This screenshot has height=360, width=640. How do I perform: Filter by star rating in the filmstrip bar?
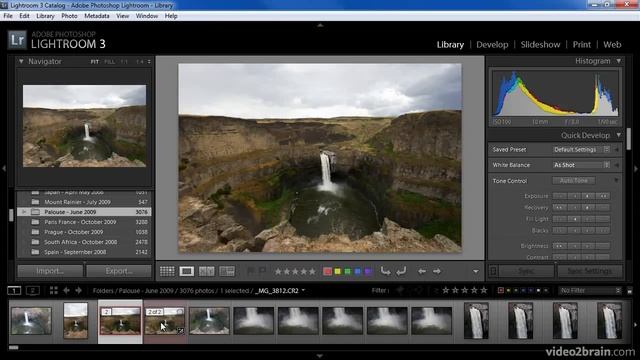(x=465, y=291)
